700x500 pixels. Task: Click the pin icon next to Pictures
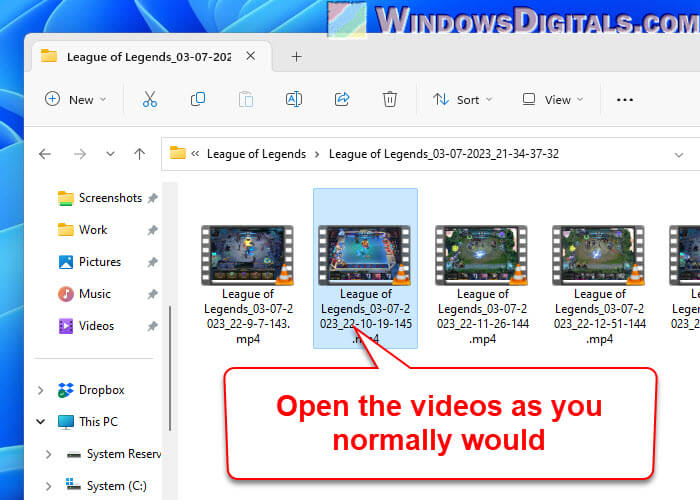(x=153, y=262)
